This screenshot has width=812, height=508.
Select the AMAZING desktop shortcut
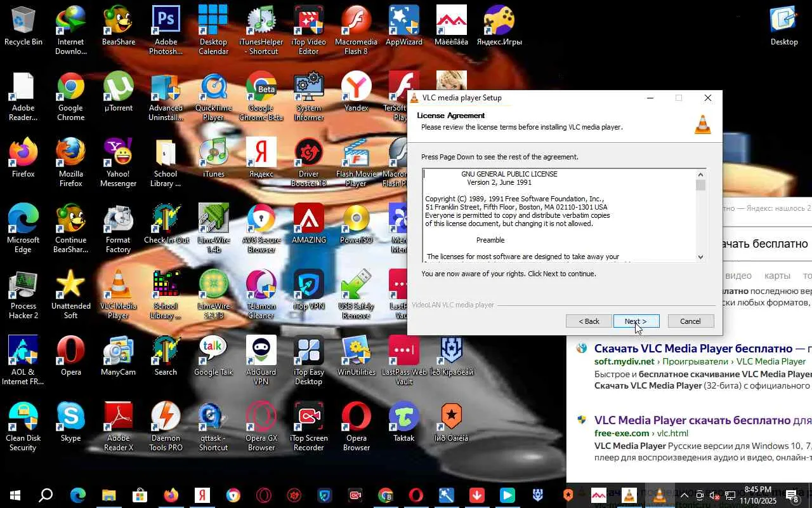coord(308,224)
